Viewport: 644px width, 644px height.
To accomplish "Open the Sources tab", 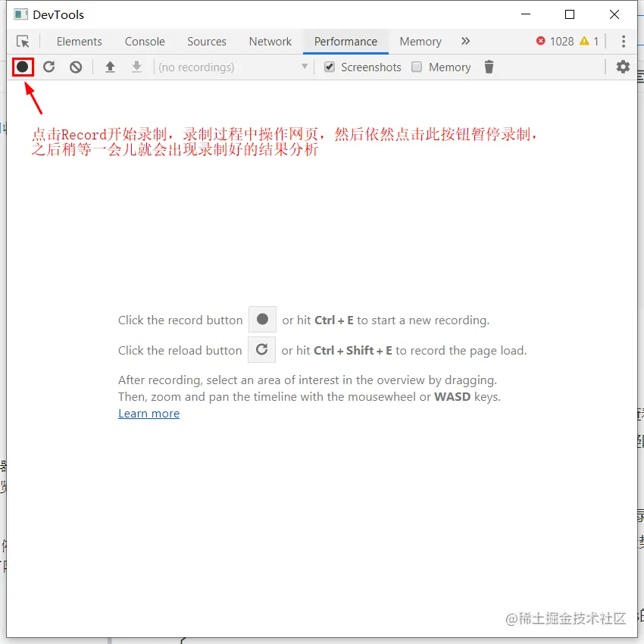I will pyautogui.click(x=207, y=42).
